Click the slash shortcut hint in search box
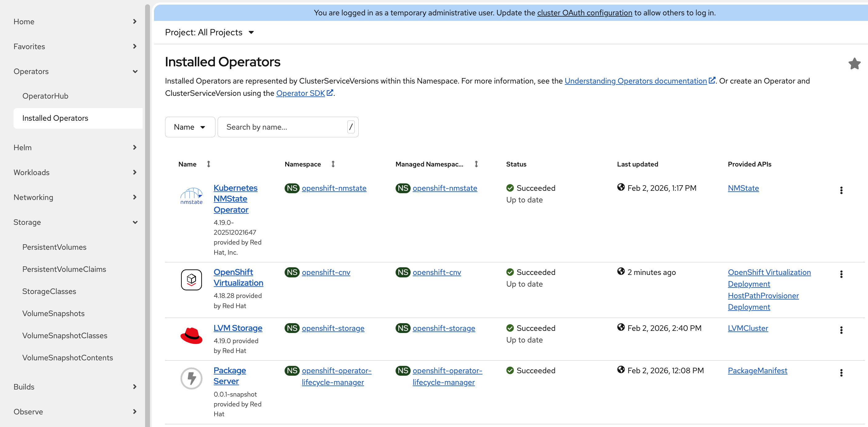The height and width of the screenshot is (427, 868). coord(351,127)
